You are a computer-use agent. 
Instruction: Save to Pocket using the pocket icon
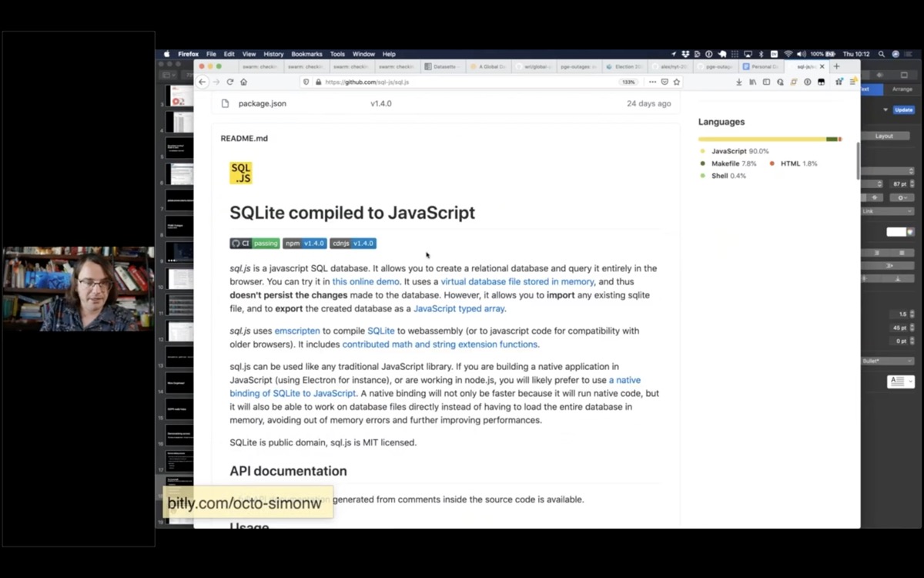665,82
